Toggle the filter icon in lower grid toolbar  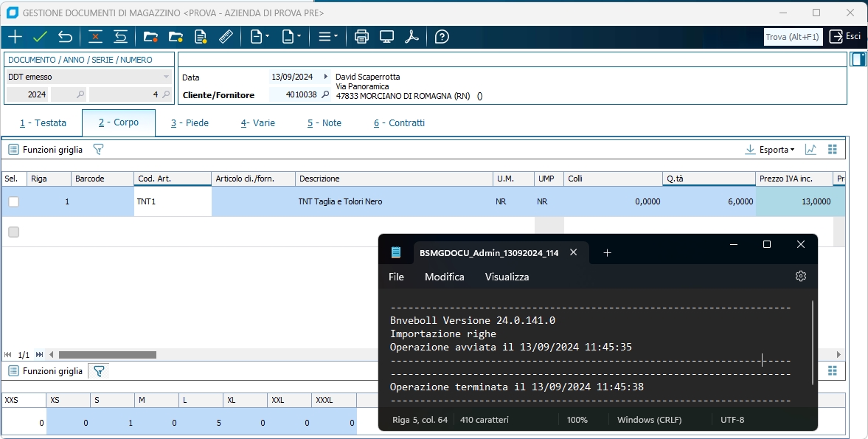[99, 371]
